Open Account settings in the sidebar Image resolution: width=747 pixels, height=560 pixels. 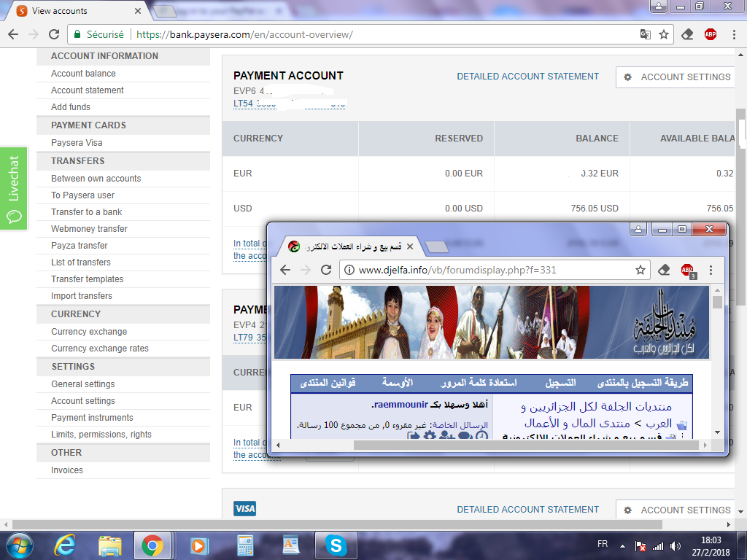pyautogui.click(x=83, y=400)
